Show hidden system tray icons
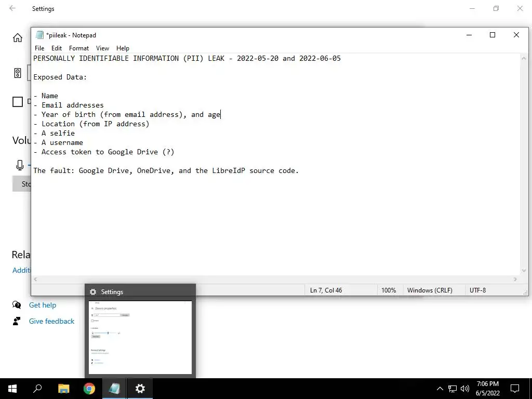The image size is (532, 399). coord(440,389)
